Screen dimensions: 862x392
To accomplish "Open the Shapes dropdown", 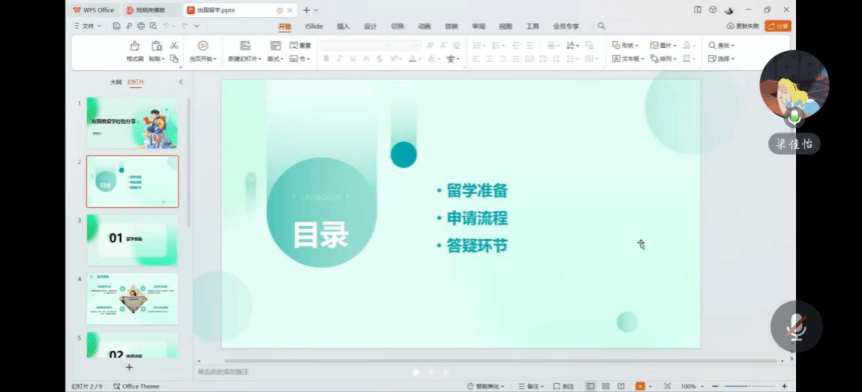I will tap(626, 45).
